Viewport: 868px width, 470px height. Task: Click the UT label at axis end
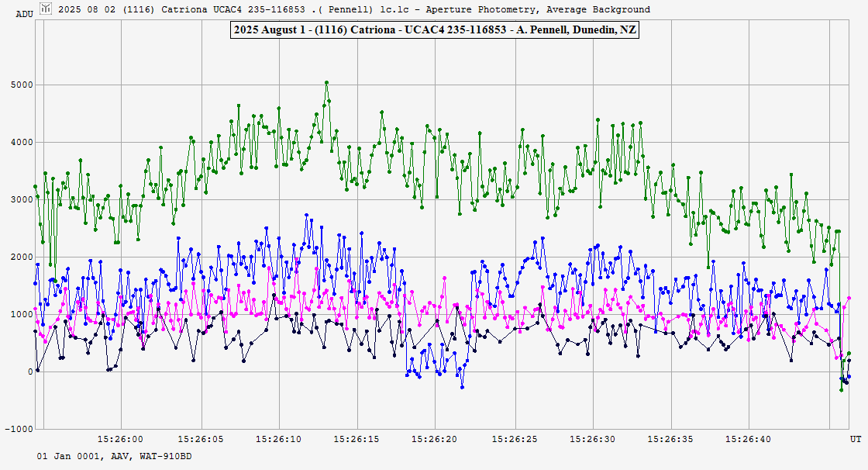(x=856, y=439)
